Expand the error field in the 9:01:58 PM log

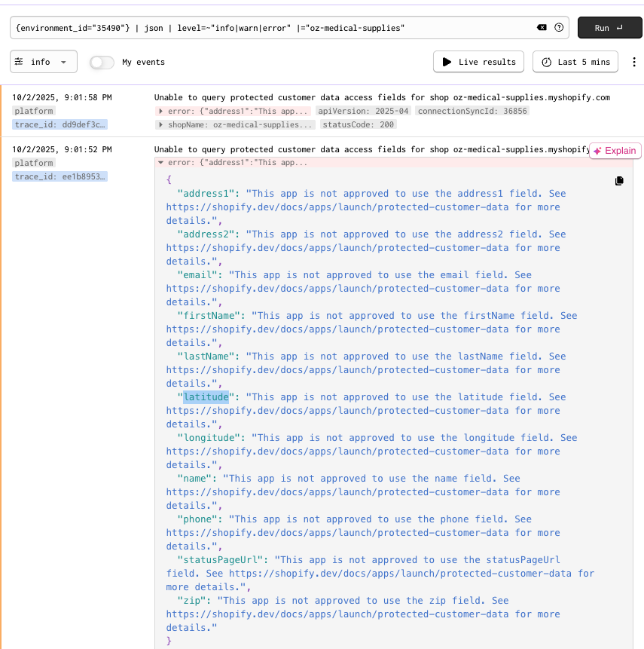point(233,111)
